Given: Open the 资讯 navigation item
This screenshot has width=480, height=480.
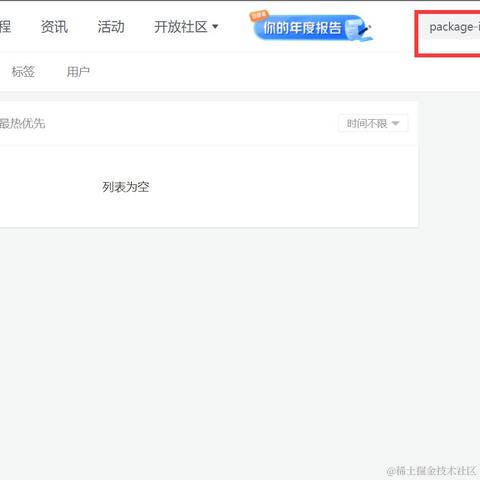Looking at the screenshot, I should (x=54, y=27).
